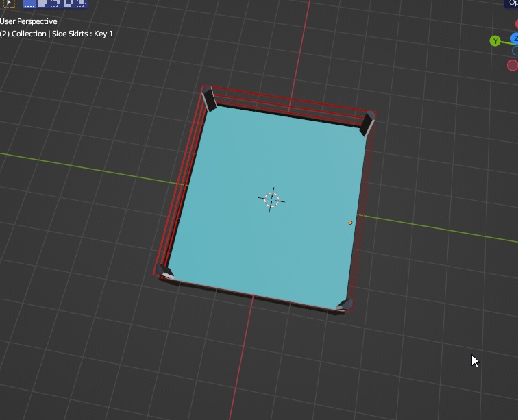Snap view to the blue Z axis gizmo
This screenshot has height=420, width=518.
(x=515, y=38)
